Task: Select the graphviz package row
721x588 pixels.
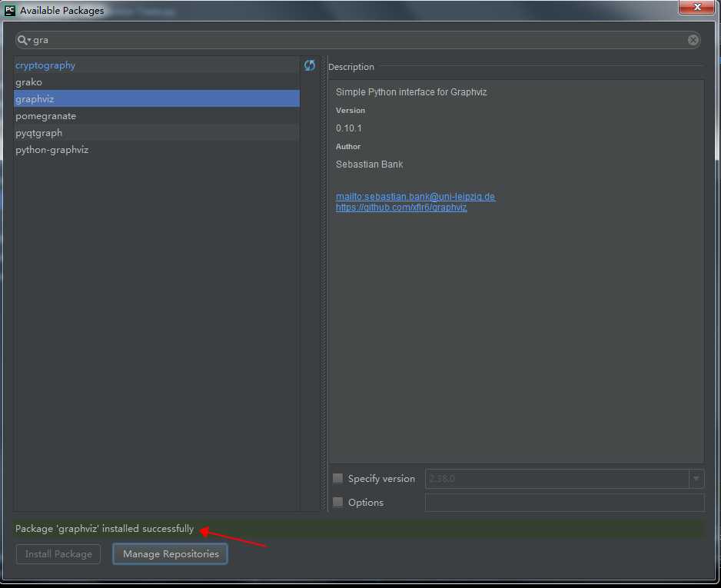Action: point(157,99)
